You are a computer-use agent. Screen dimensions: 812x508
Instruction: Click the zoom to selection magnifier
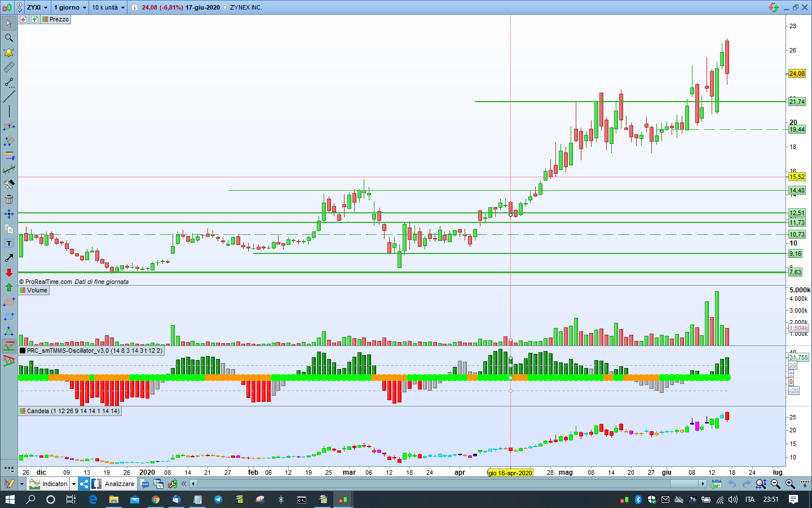coord(761,484)
